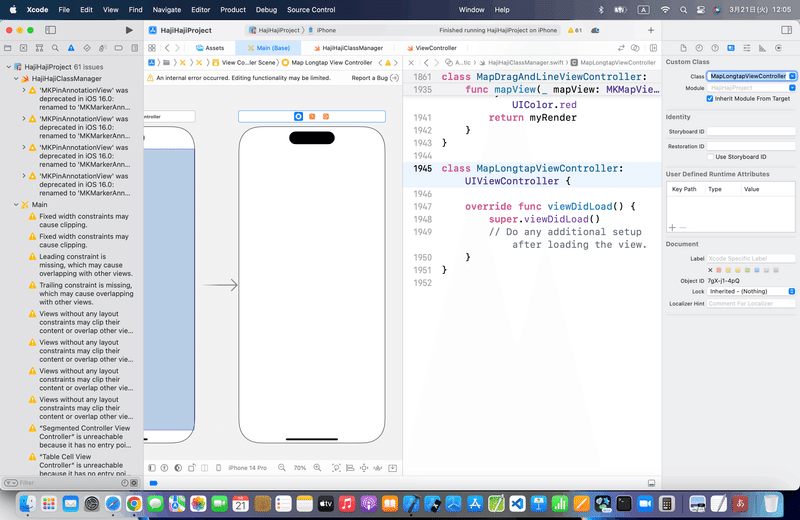The width and height of the screenshot is (800, 520).
Task: Switch to the ViewController tab
Action: pyautogui.click(x=432, y=48)
